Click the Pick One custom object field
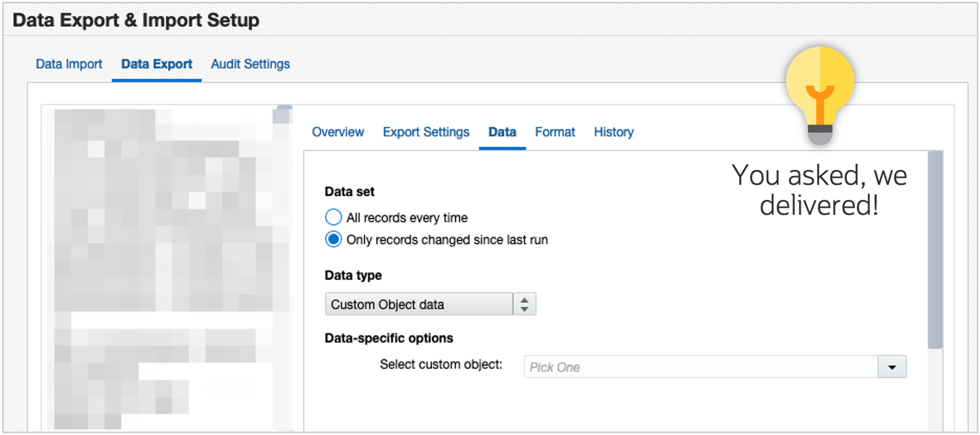 [701, 367]
